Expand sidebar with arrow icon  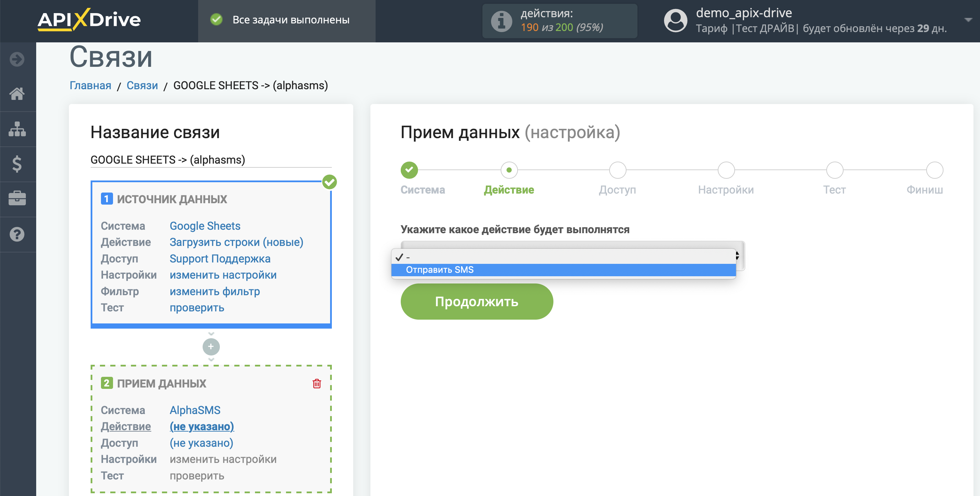(17, 59)
